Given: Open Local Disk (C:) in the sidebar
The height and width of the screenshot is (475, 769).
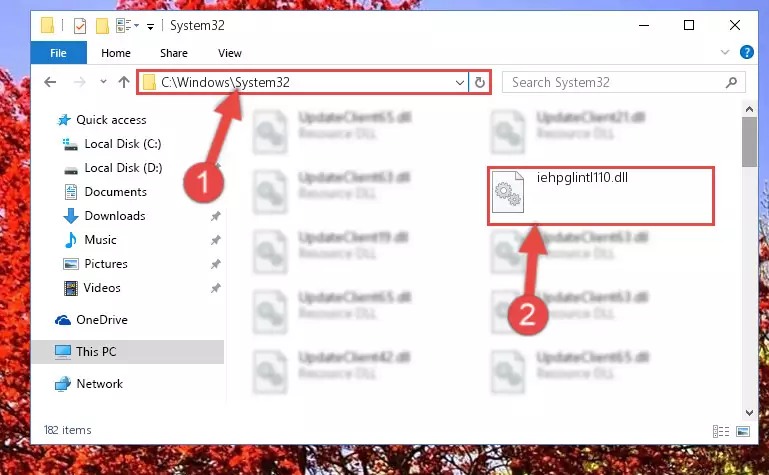Looking at the screenshot, I should [x=123, y=144].
